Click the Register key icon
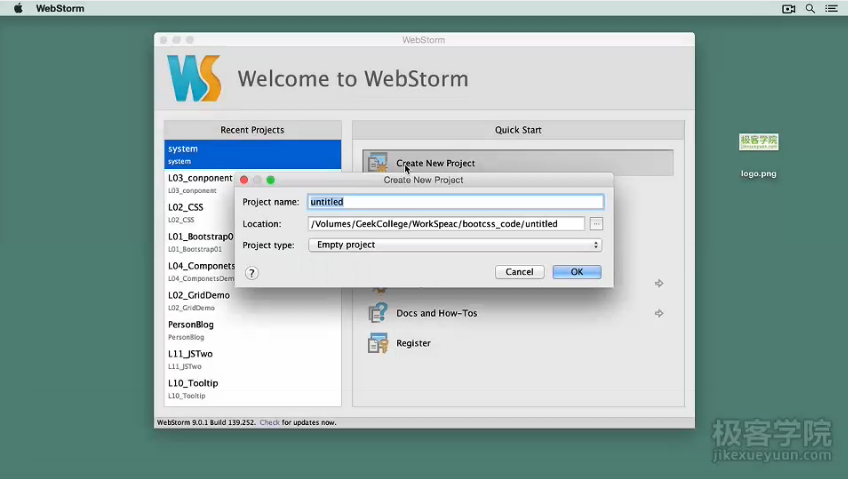This screenshot has width=848, height=479. coord(377,343)
